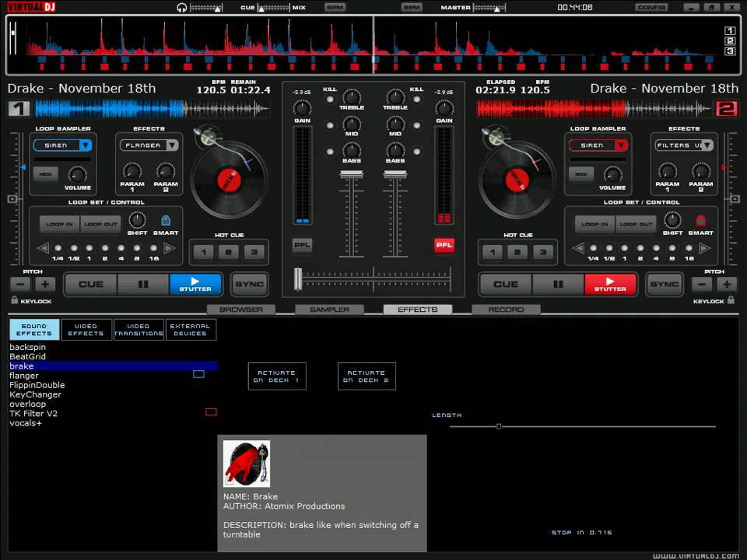The image size is (747, 560).
Task: Toggle deck 1 mid kill button
Action: [330, 125]
